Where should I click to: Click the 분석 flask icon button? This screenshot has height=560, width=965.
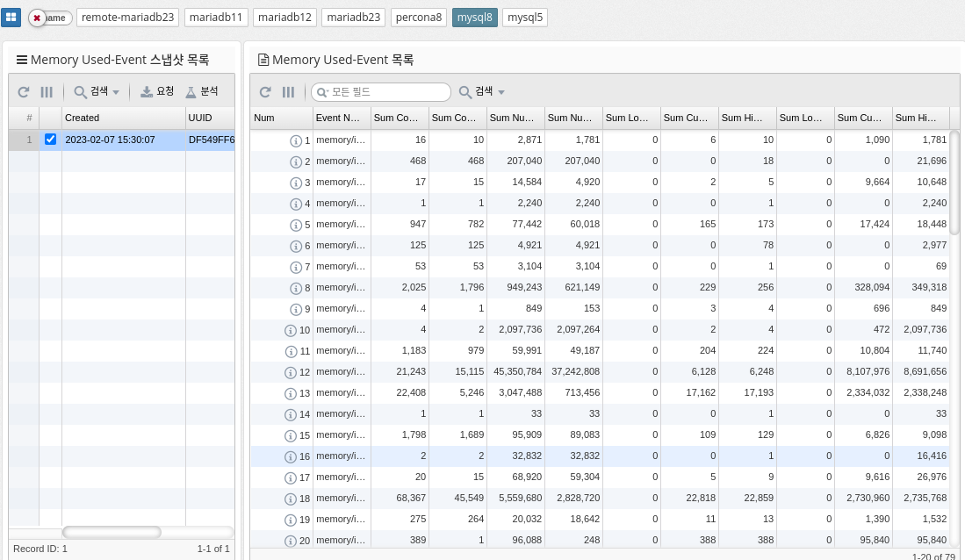202,91
